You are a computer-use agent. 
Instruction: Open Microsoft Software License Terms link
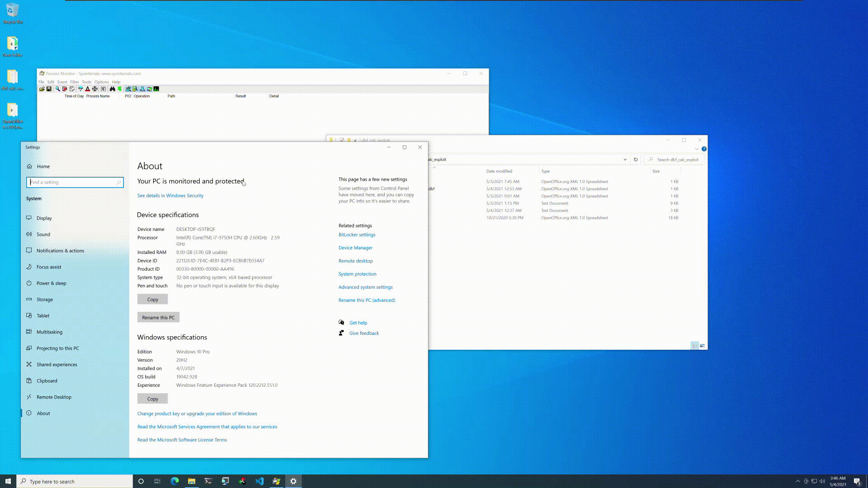click(x=182, y=440)
